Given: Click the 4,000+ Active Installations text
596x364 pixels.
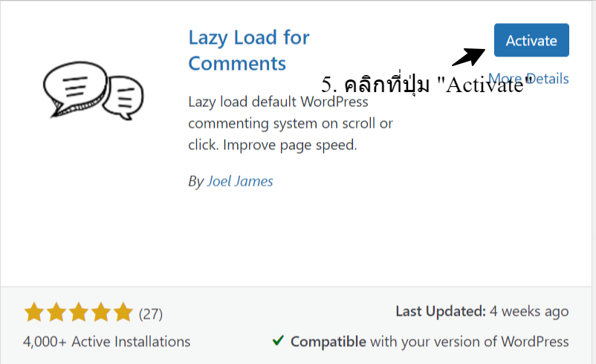Looking at the screenshot, I should 107,342.
